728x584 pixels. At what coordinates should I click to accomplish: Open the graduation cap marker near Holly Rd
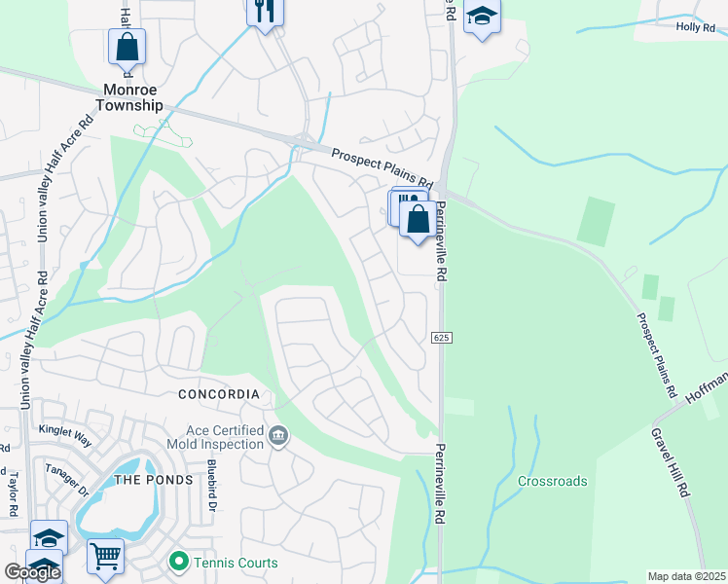[483, 18]
